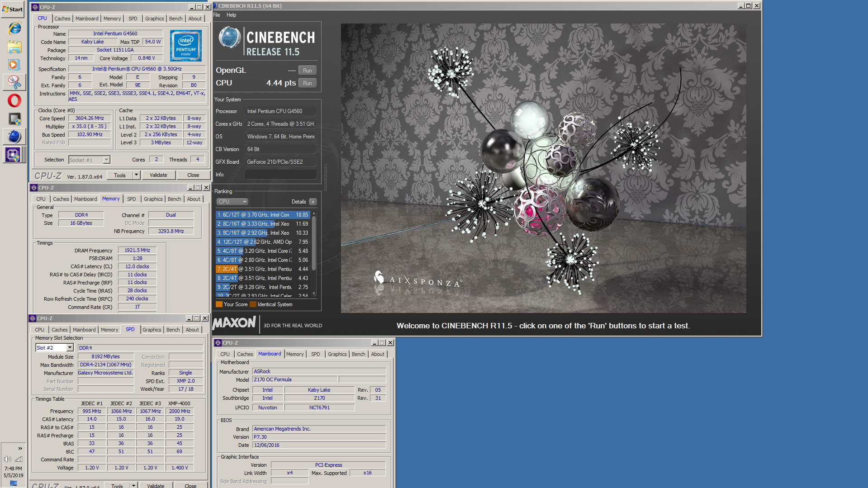Open the Slot #2 memory slot dropdown
The image size is (868, 488).
point(54,348)
